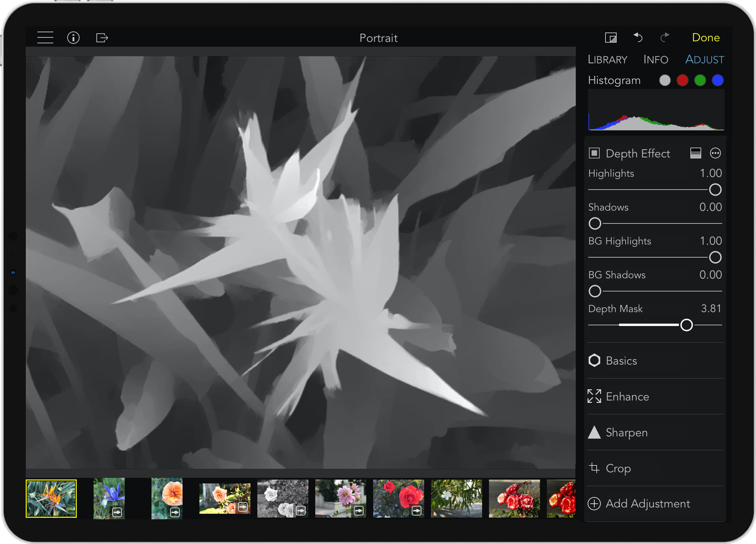Image resolution: width=756 pixels, height=544 pixels.
Task: Adjust the Depth Mask slider handle
Action: (686, 325)
